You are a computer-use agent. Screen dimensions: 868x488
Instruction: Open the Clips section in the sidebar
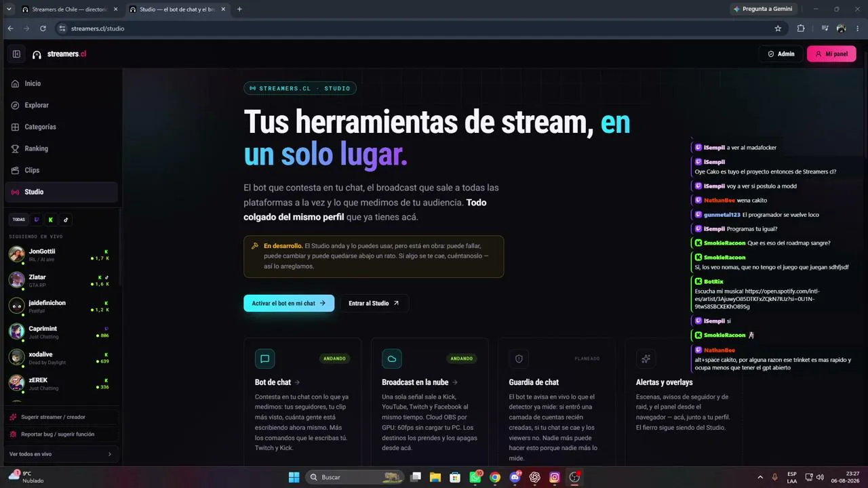61,170
